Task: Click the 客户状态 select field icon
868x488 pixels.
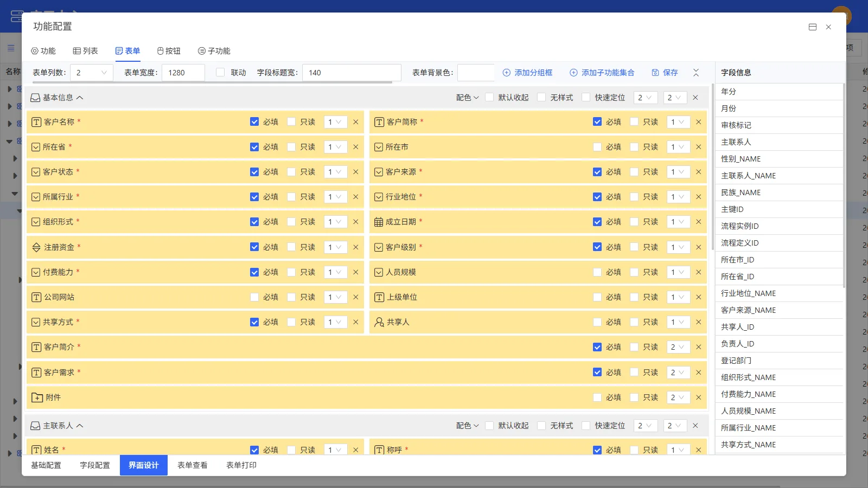Action: [x=36, y=172]
